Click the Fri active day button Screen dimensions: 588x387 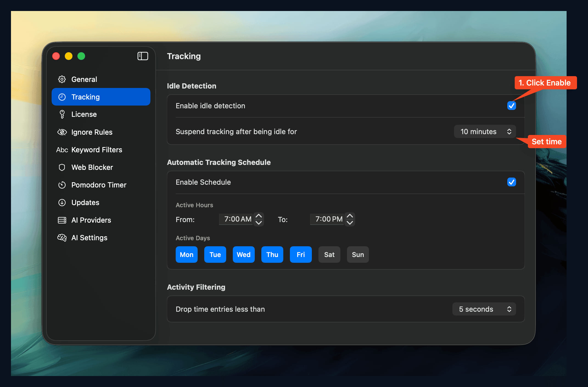click(x=301, y=255)
